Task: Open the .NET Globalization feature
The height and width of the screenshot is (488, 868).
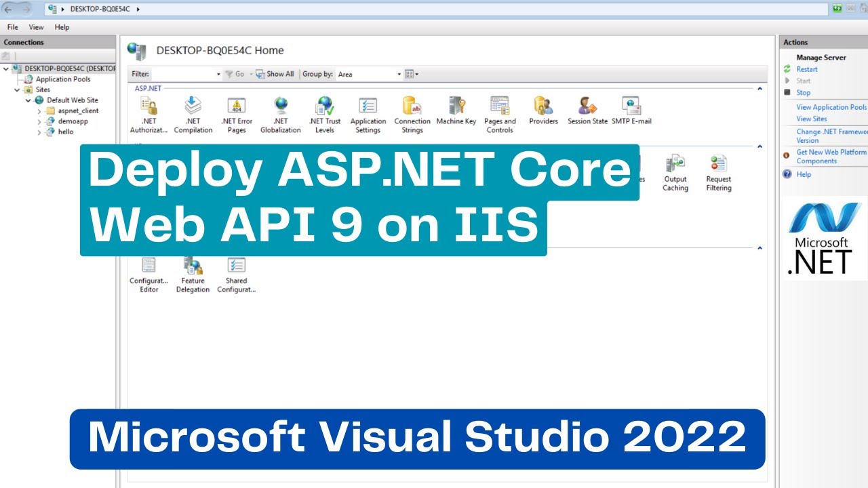Action: point(280,115)
